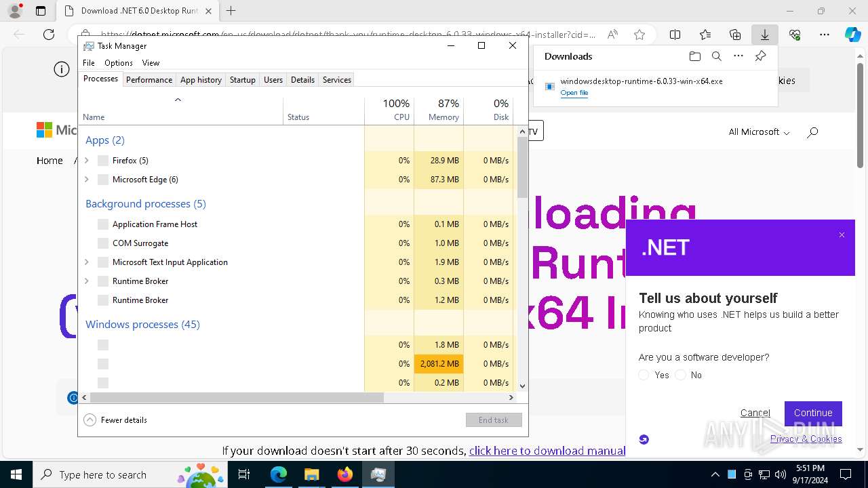
Task: Open downloads folder icon in Downloads panel
Action: pos(694,56)
